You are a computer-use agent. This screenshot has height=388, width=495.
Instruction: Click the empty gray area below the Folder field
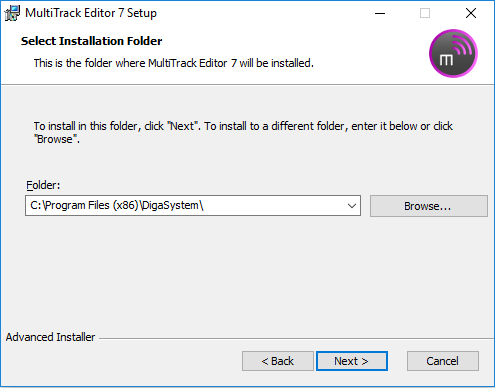coord(247,273)
